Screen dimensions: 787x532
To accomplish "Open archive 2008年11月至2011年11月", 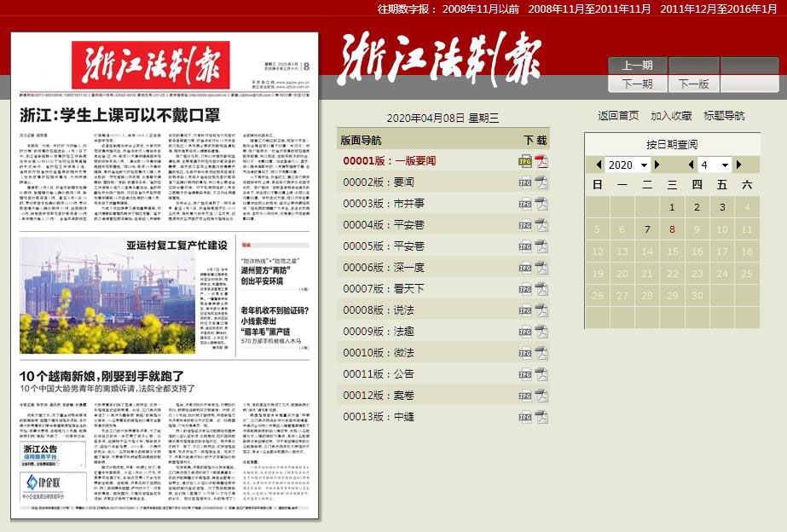I will point(589,8).
